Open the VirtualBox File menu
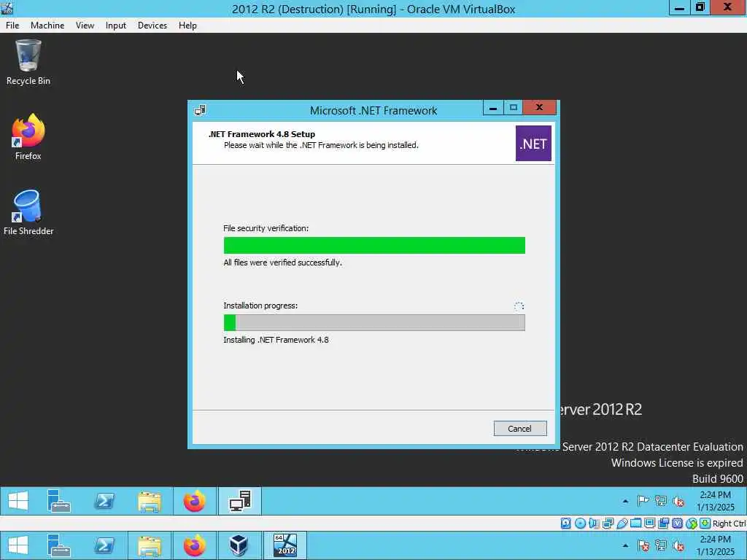 pyautogui.click(x=12, y=26)
